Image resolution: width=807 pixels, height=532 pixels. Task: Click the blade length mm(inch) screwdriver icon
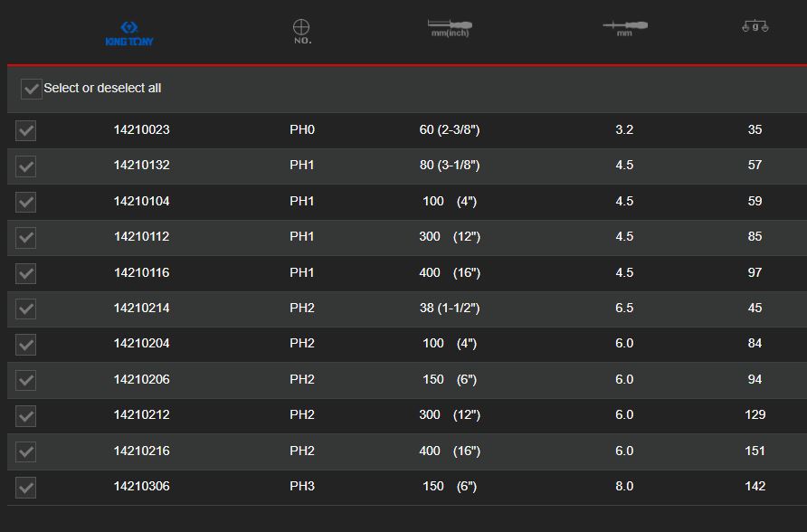coord(450,28)
